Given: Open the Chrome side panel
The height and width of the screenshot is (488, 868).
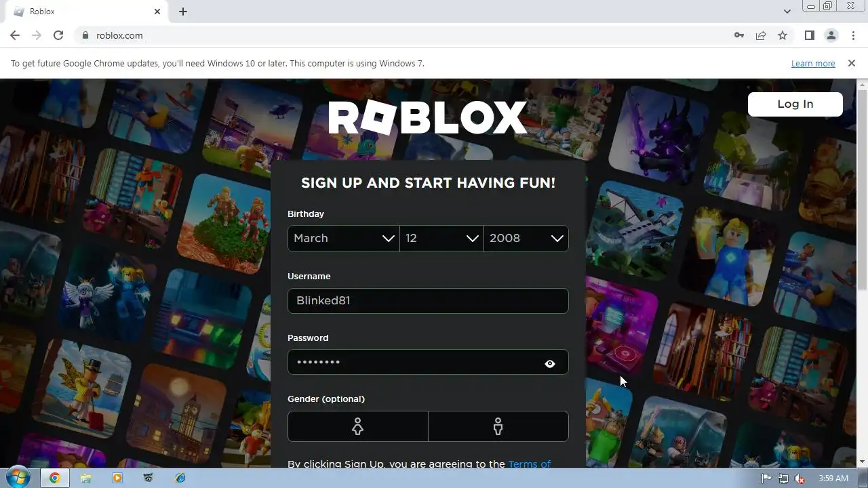Looking at the screenshot, I should click(x=809, y=35).
